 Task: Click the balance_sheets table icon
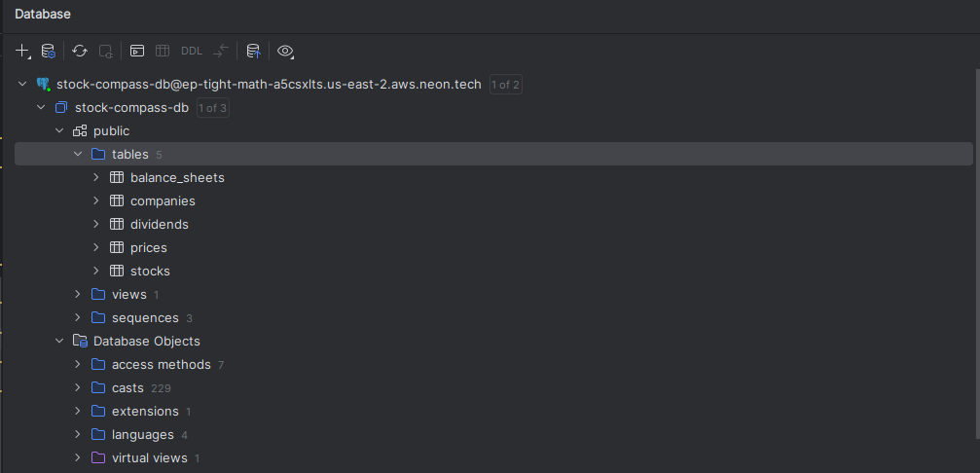(117, 177)
